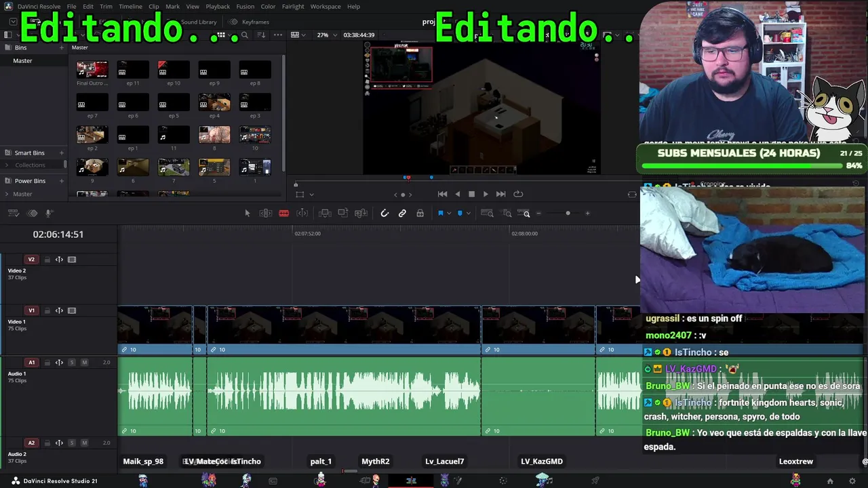Viewport: 868px width, 488px height.
Task: Lock the Video 2 track
Action: 47,260
